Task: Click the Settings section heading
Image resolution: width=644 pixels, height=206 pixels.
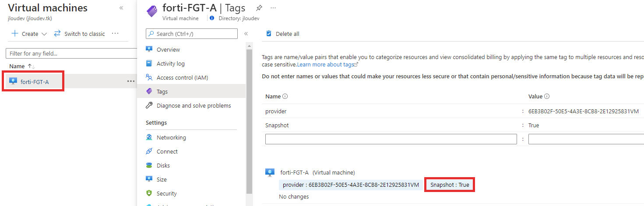Action: 156,122
